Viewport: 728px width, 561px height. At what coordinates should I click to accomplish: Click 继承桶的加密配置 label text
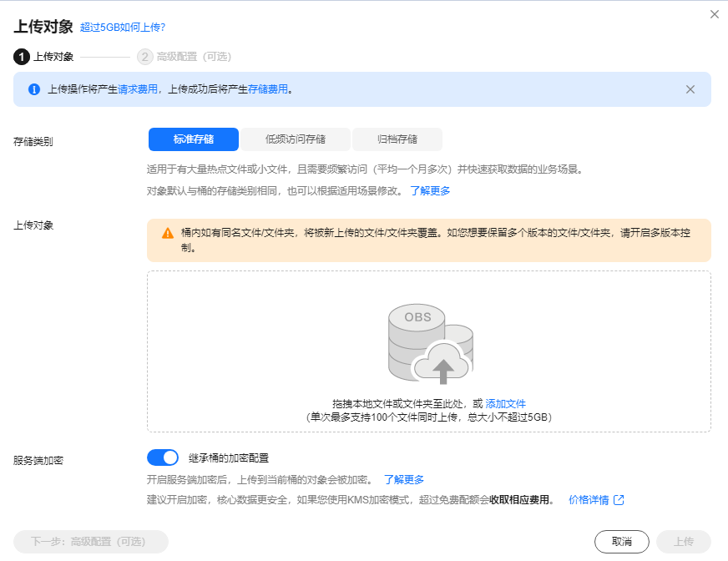pos(229,458)
